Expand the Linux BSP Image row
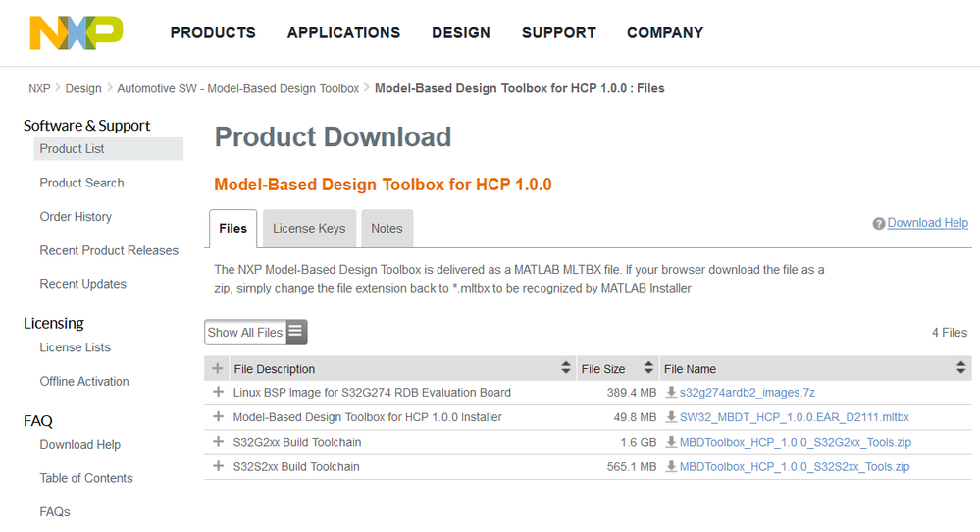 (x=218, y=392)
